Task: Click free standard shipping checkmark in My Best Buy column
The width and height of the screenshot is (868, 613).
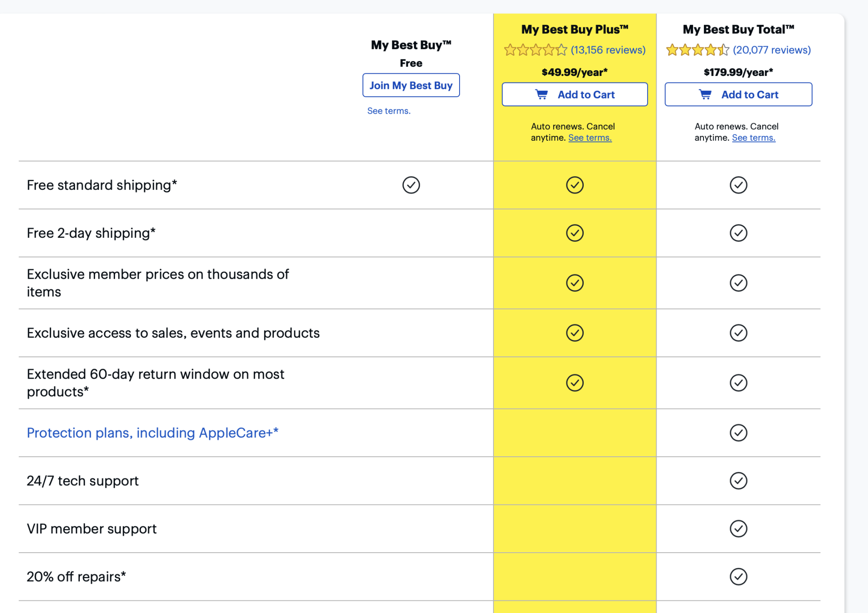Action: tap(411, 185)
